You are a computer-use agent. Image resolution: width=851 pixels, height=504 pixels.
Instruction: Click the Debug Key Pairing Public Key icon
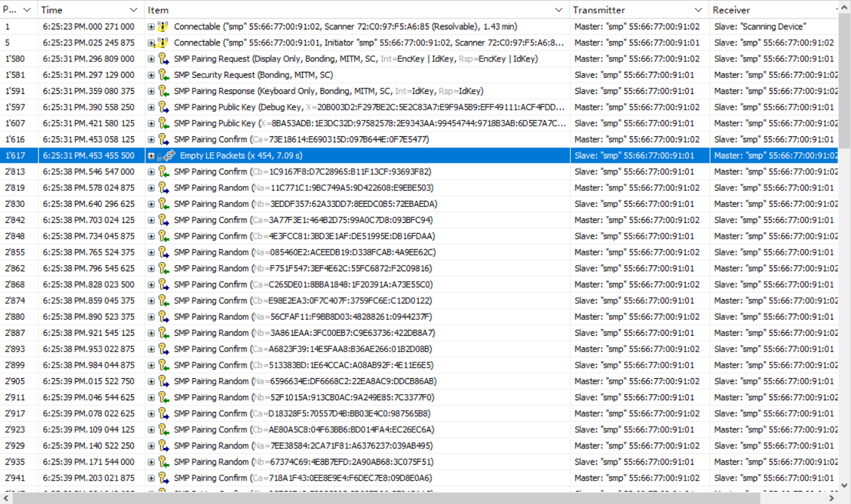(163, 107)
